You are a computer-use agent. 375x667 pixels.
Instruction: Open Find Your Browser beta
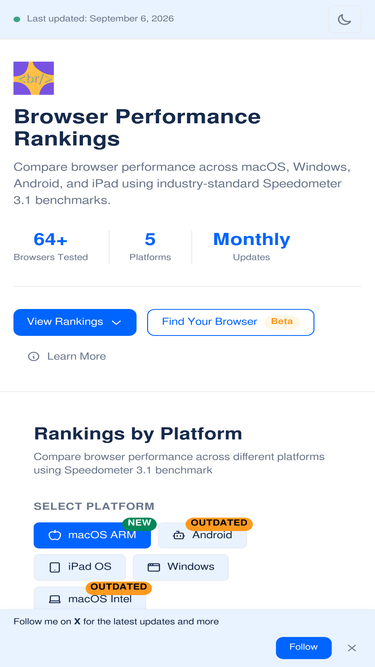[x=230, y=322]
